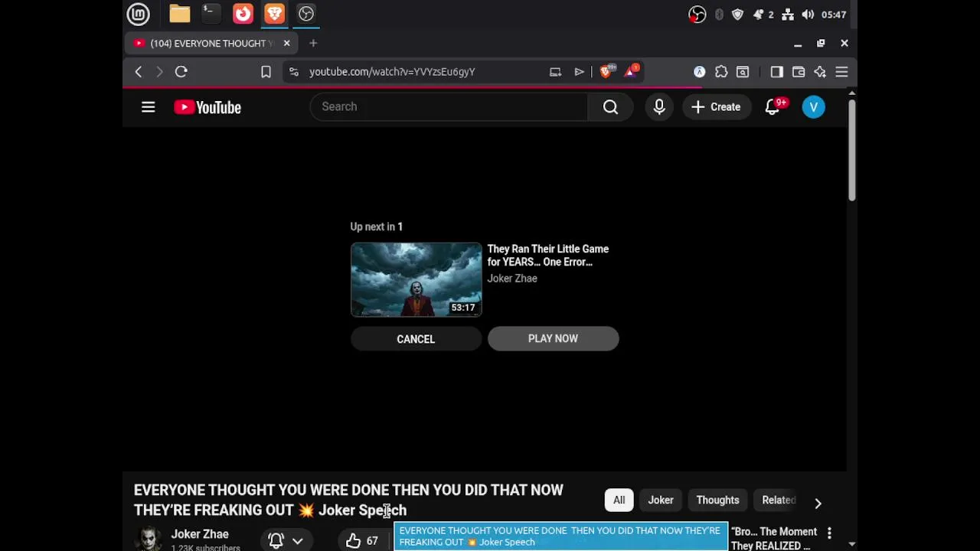Go forward in browser history
980x551 pixels.
[x=159, y=72]
